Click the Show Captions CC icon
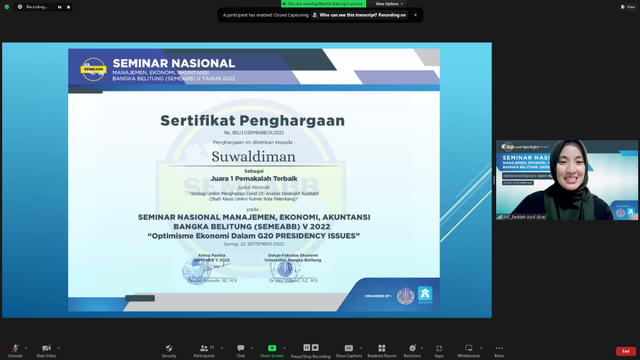Viewport: 640px width, 360px height. click(x=349, y=348)
